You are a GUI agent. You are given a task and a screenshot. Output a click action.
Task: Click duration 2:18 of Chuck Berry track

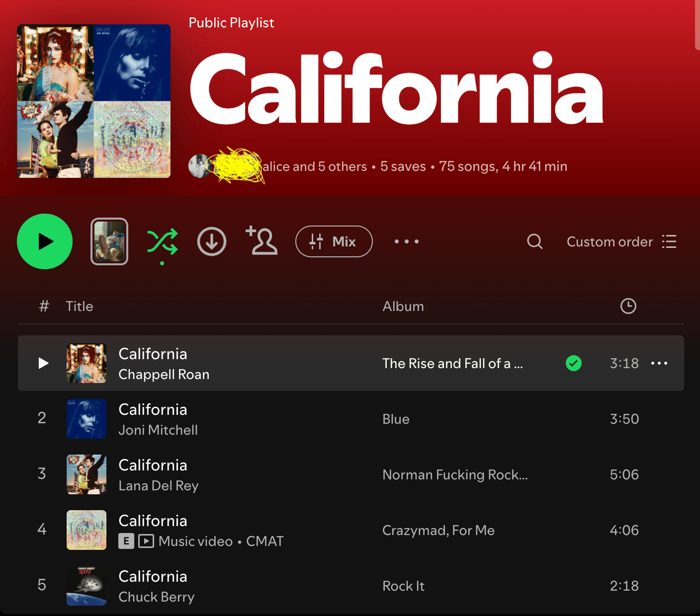(x=624, y=586)
